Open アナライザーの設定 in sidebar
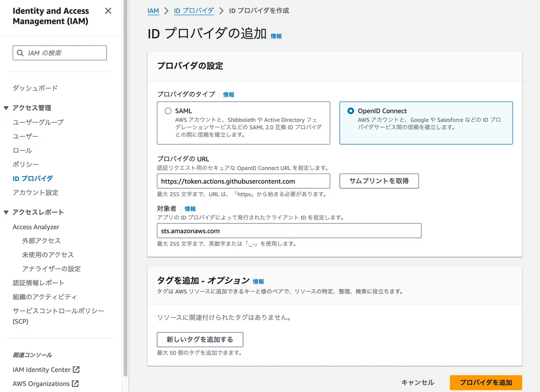The image size is (540, 392). pos(51,269)
